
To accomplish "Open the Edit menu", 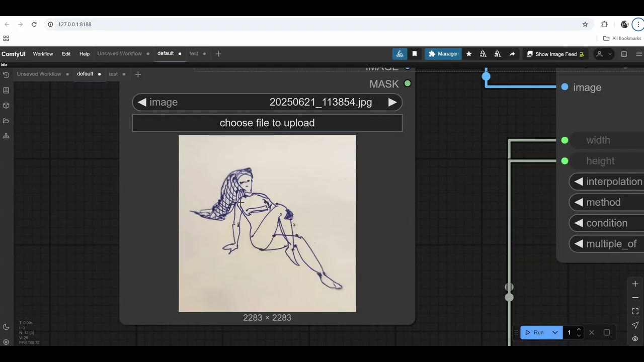I will pyautogui.click(x=66, y=54).
